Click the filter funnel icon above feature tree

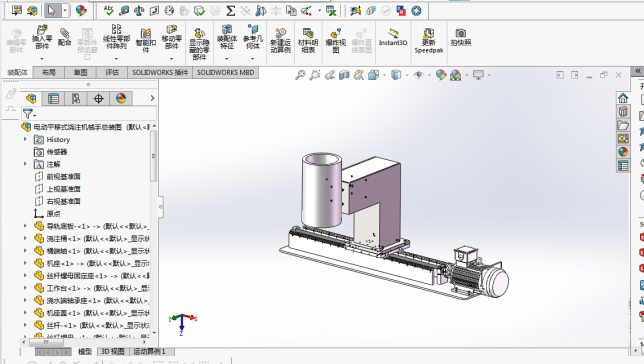[27, 114]
